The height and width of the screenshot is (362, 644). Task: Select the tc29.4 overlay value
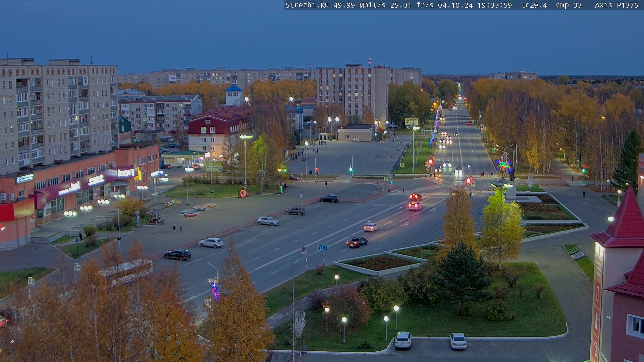534,5
